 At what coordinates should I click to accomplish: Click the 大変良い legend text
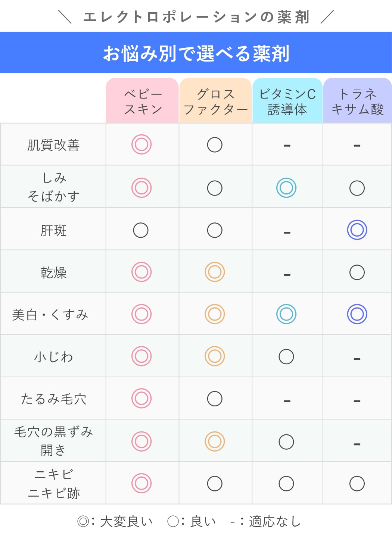coord(126,521)
